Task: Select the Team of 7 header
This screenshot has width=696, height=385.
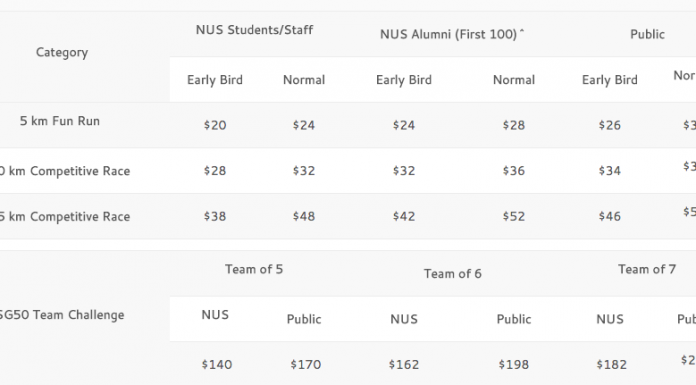Action: click(x=647, y=269)
